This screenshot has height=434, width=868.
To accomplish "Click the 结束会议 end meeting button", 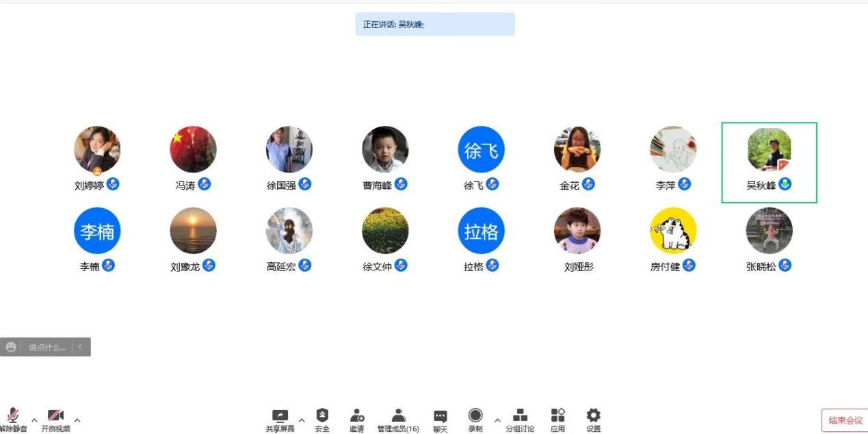I will tap(845, 420).
